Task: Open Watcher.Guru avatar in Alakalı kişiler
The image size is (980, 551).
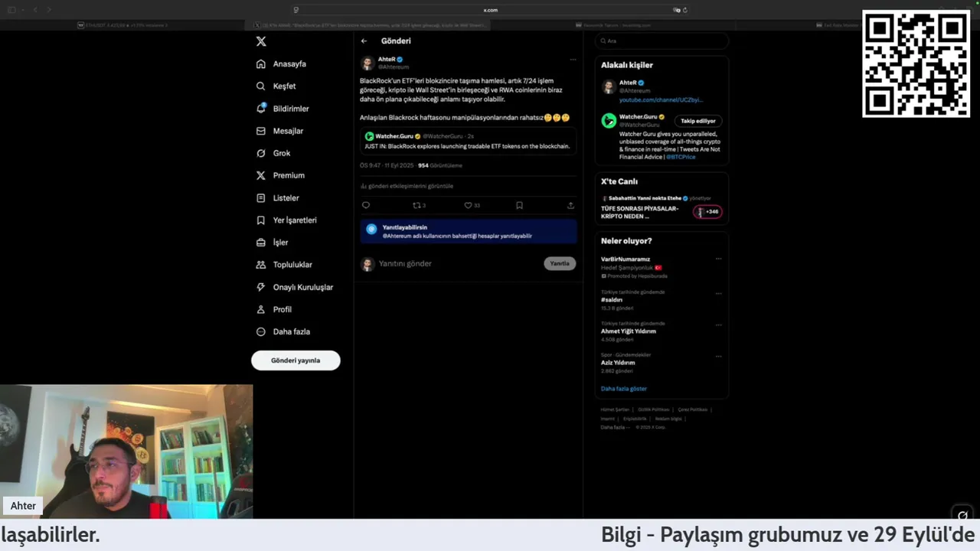Action: coord(609,120)
